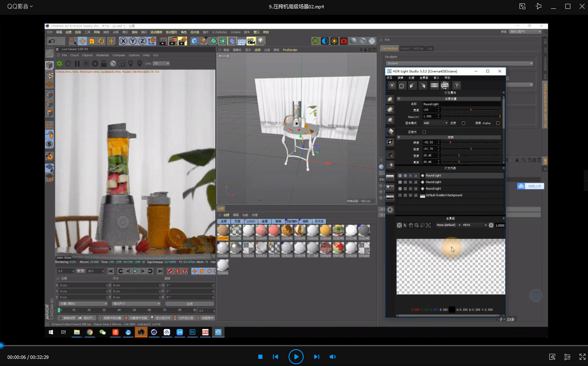Select Default Gradient Background row
588x366 pixels.
pos(450,195)
